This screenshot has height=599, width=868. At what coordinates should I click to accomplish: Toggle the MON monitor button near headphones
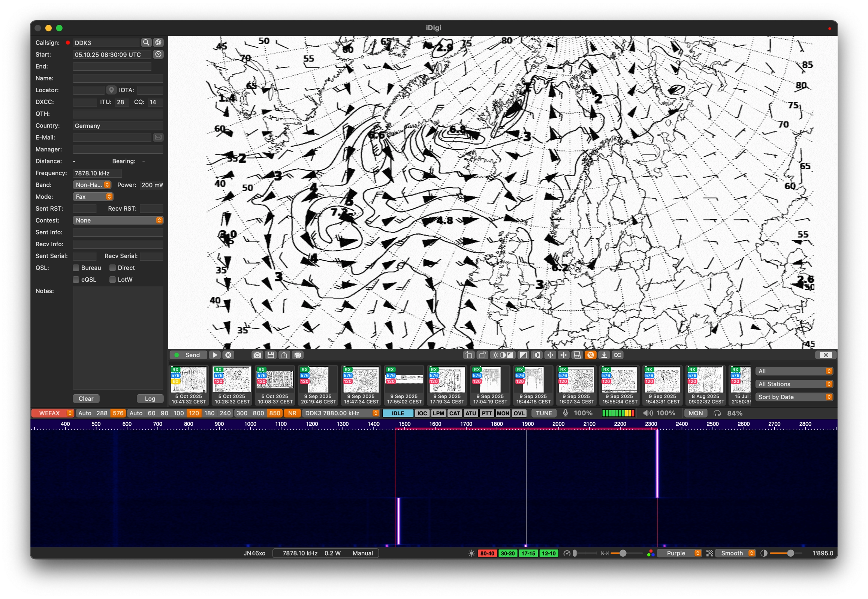pos(695,413)
